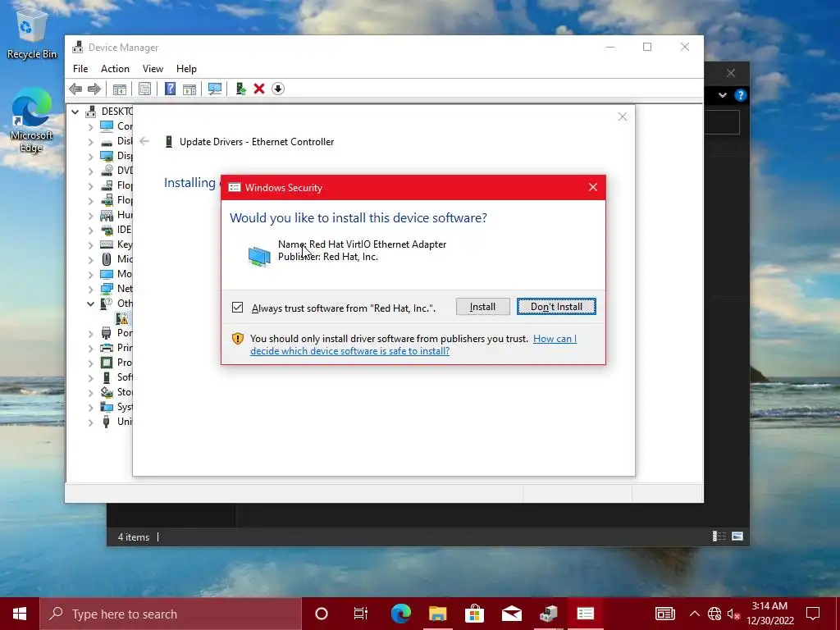Viewport: 840px width, 630px height.
Task: Expand the Disk drives category chevron
Action: coord(90,142)
